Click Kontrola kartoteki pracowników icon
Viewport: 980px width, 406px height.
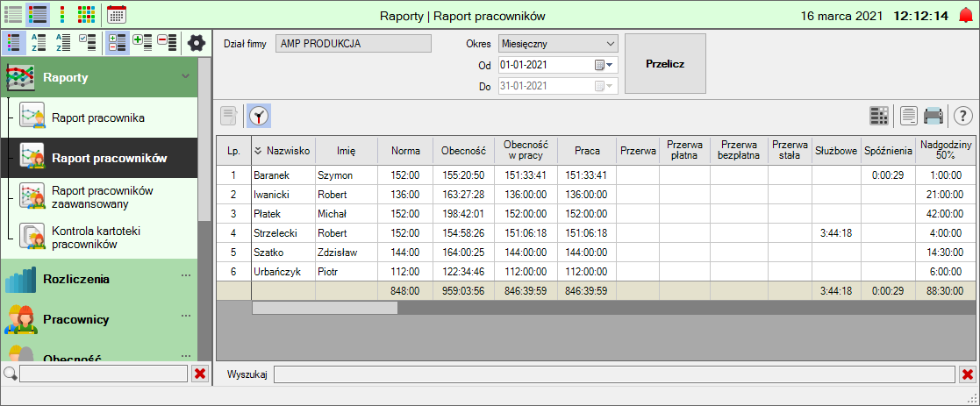[32, 236]
